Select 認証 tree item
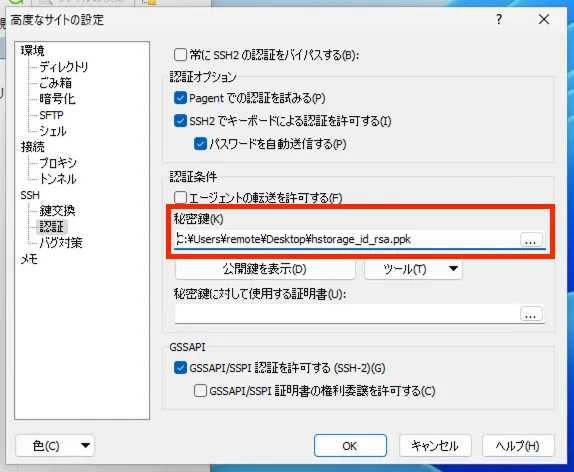The image size is (574, 472). (52, 227)
